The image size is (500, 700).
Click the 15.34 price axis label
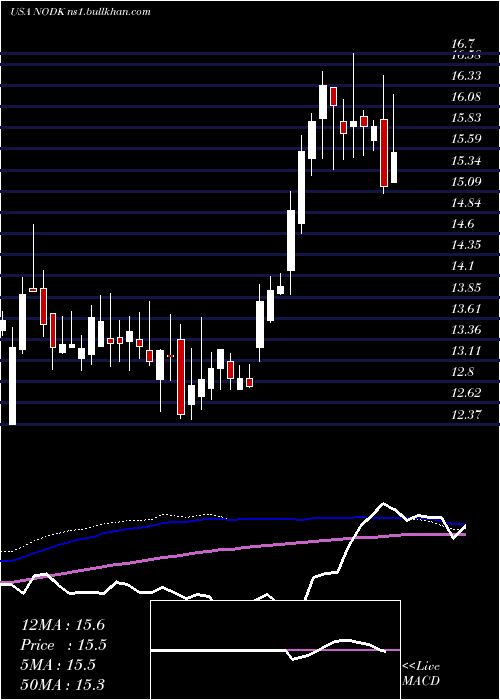[x=466, y=160]
